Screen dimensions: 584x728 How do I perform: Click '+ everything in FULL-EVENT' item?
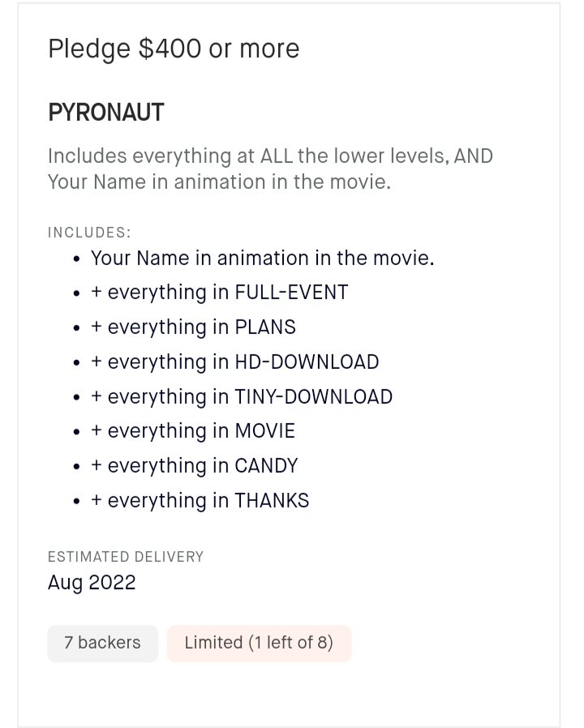pos(219,293)
